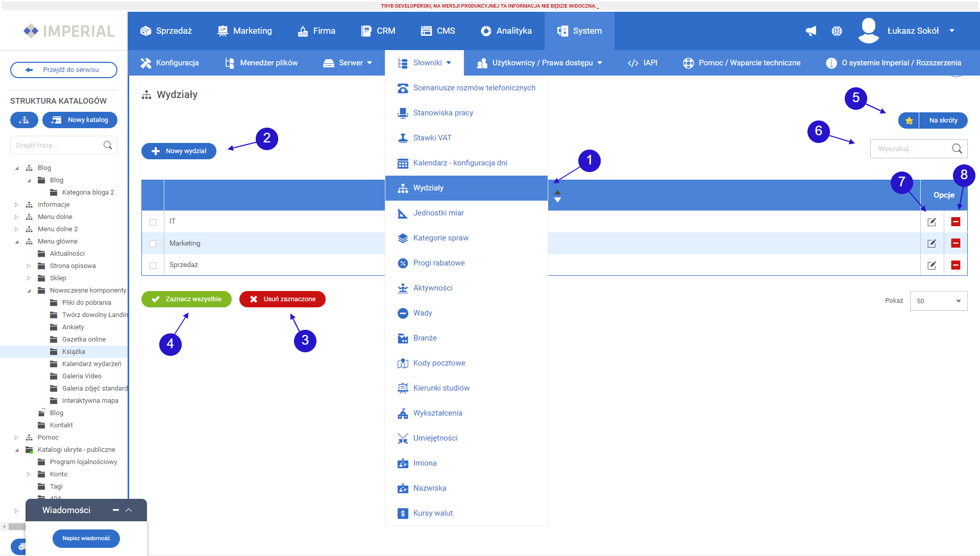Click the megaphone announcements icon in header
The height and width of the screenshot is (556, 980).
(x=811, y=31)
